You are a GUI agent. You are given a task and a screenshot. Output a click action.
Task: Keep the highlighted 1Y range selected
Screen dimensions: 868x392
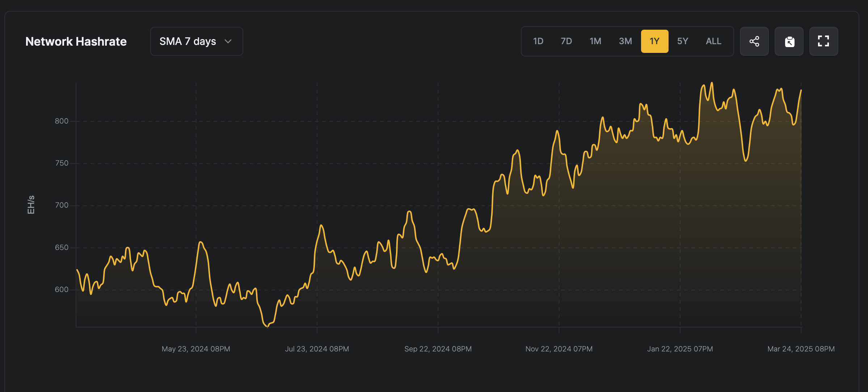click(x=654, y=41)
